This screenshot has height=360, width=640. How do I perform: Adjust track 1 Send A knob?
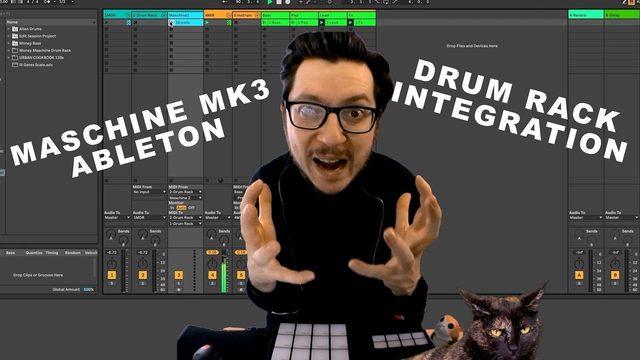click(111, 234)
